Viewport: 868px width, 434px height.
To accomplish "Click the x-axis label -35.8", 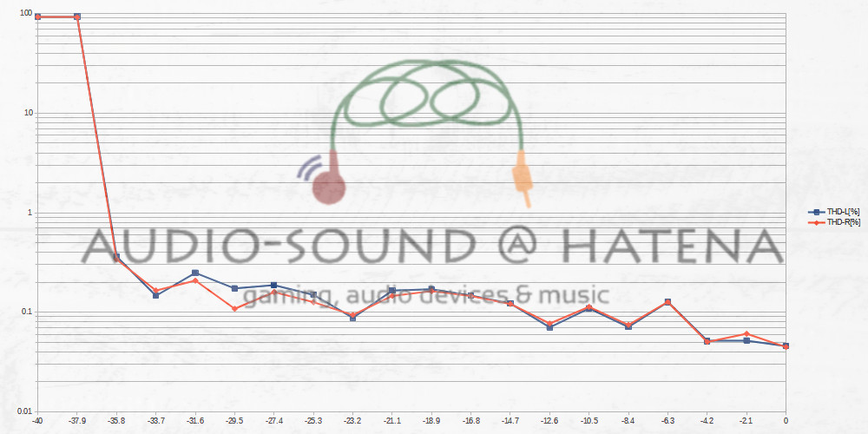I will [116, 421].
